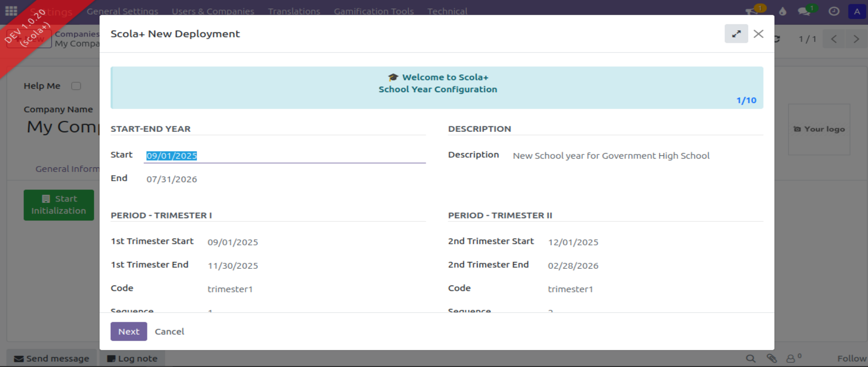Edit the 2nd Trimester Start date

573,242
